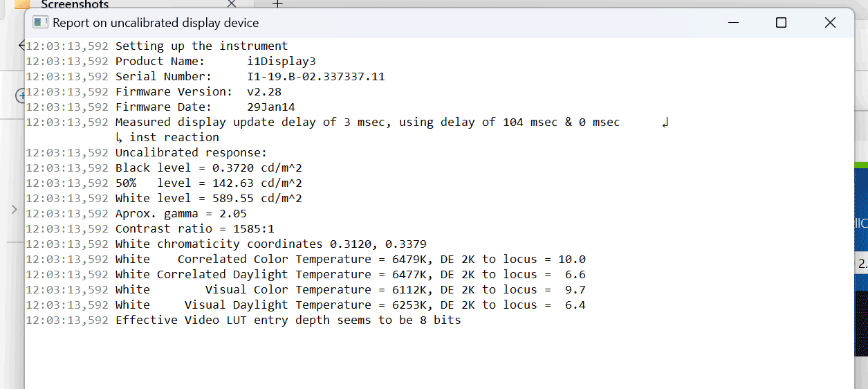Click the Black level measurement line
Image resolution: width=868 pixels, height=389 pixels.
208,168
